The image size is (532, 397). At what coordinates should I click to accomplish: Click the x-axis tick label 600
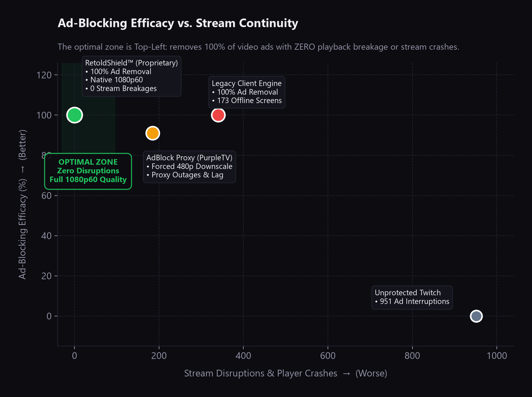coord(328,356)
